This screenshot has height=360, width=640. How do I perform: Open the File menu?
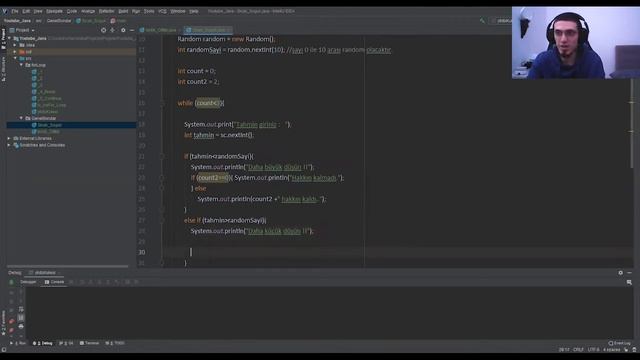(x=15, y=11)
